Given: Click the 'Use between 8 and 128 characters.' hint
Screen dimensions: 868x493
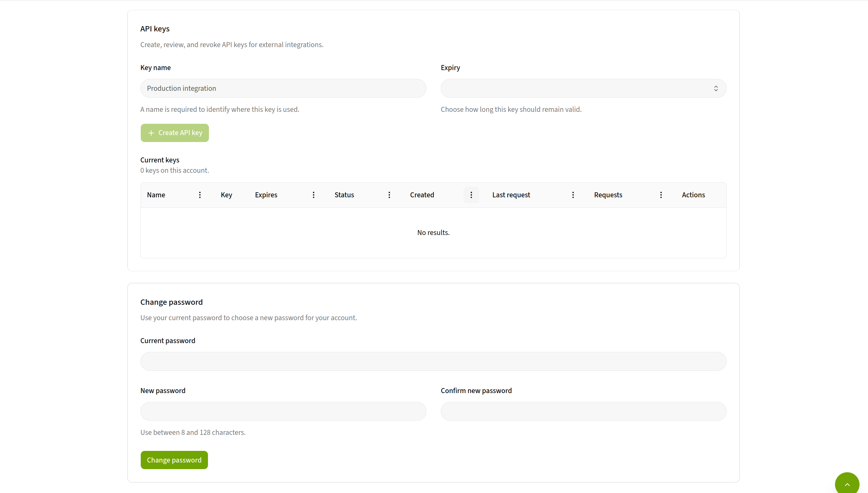Looking at the screenshot, I should tap(193, 432).
